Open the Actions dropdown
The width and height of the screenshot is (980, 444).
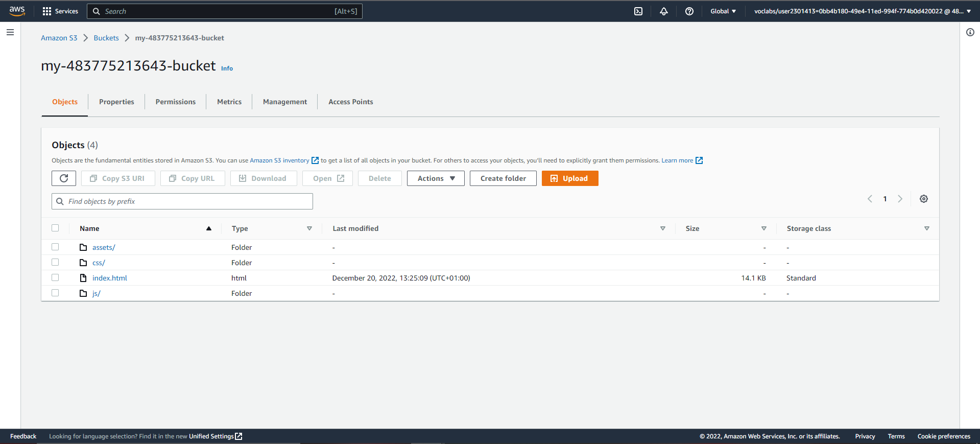point(436,178)
